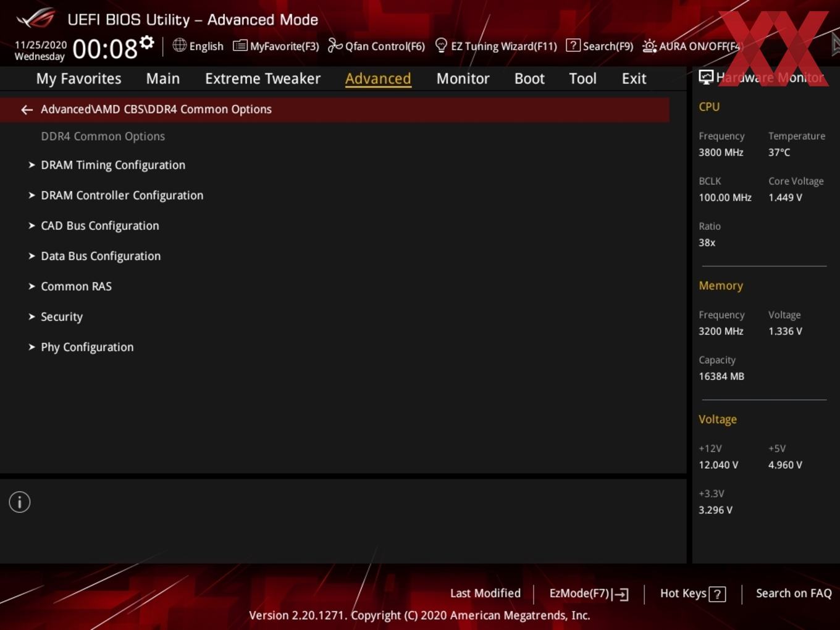
Task: Open Search(F9)
Action: [x=608, y=46]
